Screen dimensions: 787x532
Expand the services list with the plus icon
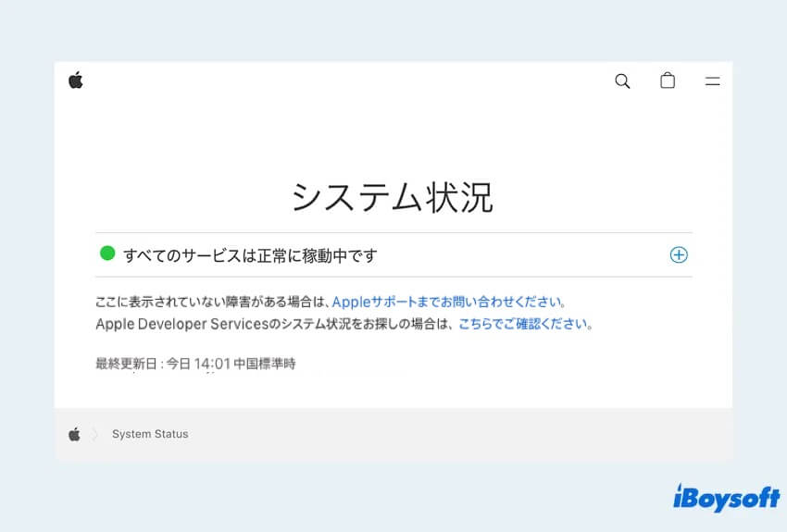(x=679, y=254)
